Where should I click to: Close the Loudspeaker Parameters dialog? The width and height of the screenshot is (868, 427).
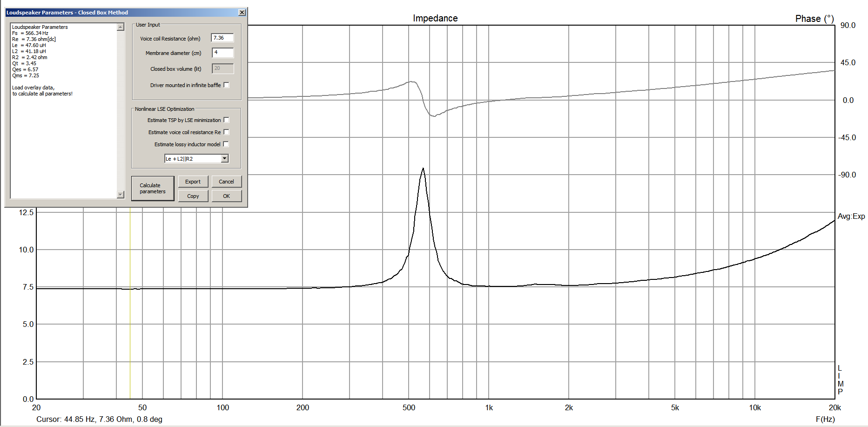pos(242,13)
